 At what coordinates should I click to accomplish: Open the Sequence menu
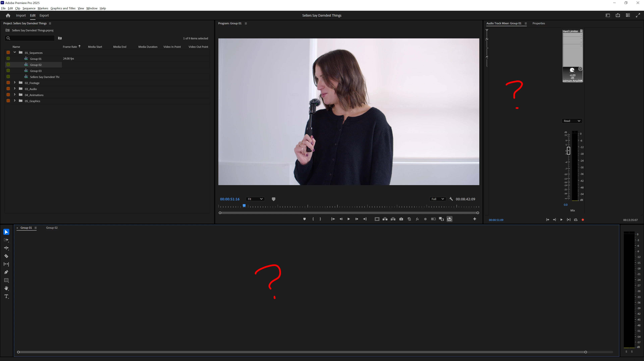29,8
